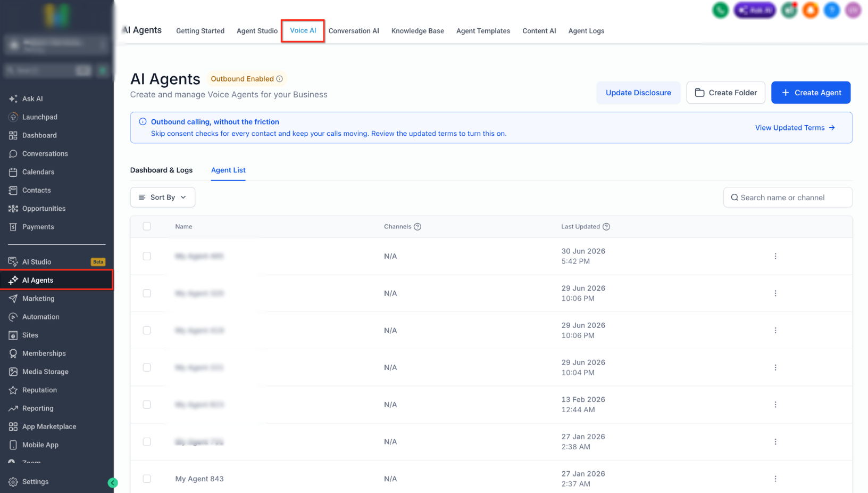Click green phone dialer icon
The width and height of the screenshot is (868, 493).
[x=720, y=10]
